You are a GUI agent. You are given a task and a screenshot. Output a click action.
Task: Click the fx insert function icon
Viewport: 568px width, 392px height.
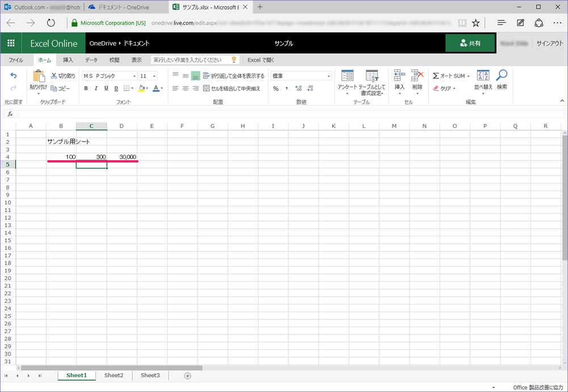[10, 114]
